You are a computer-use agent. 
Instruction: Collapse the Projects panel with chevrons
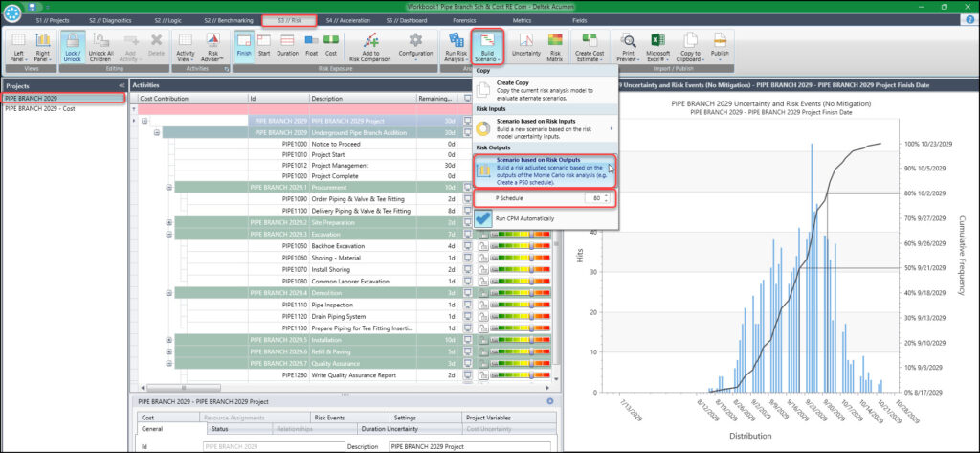point(121,86)
